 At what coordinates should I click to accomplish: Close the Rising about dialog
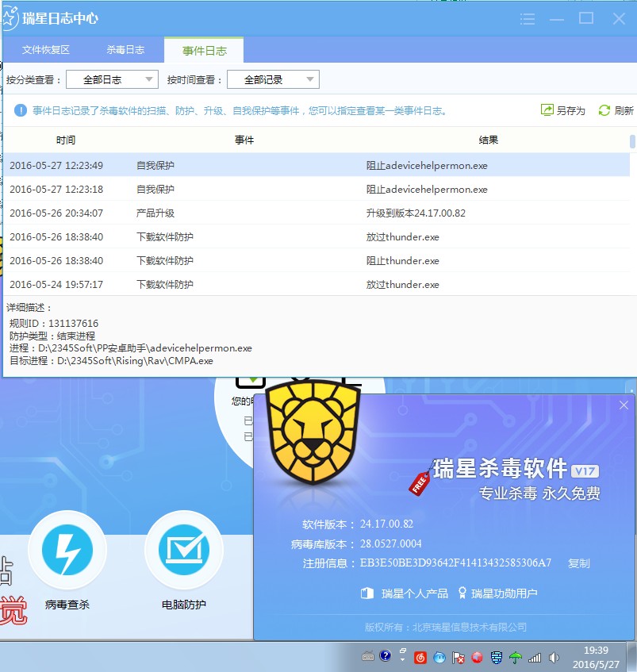coord(624,405)
